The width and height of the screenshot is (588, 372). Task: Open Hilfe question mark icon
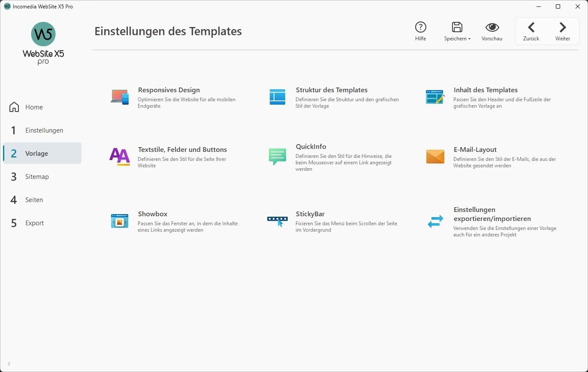pos(420,27)
